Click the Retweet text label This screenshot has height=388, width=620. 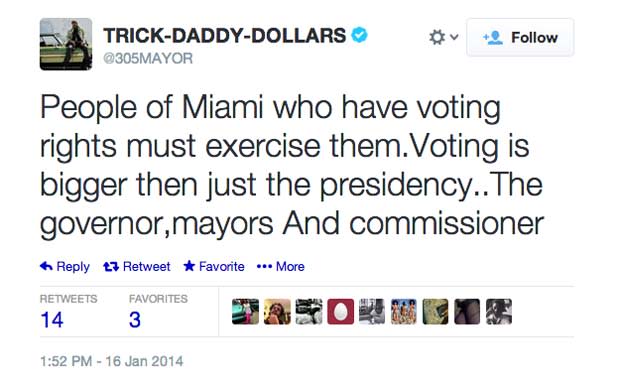click(x=147, y=267)
